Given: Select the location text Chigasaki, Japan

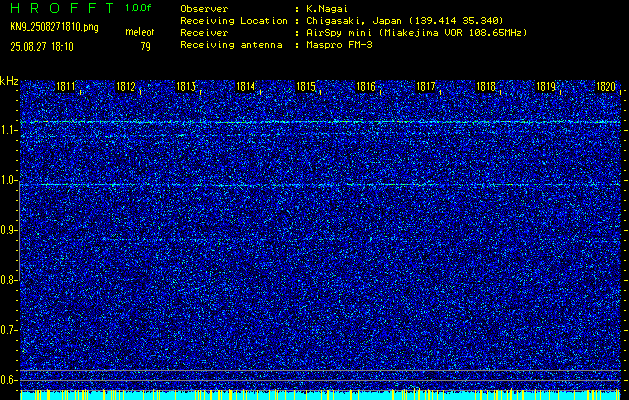Looking at the screenshot, I should click(355, 21).
